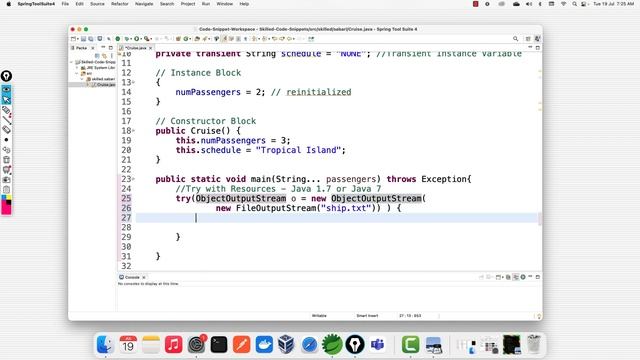
Task: Click the Run External Tools icon
Action: [146, 39]
